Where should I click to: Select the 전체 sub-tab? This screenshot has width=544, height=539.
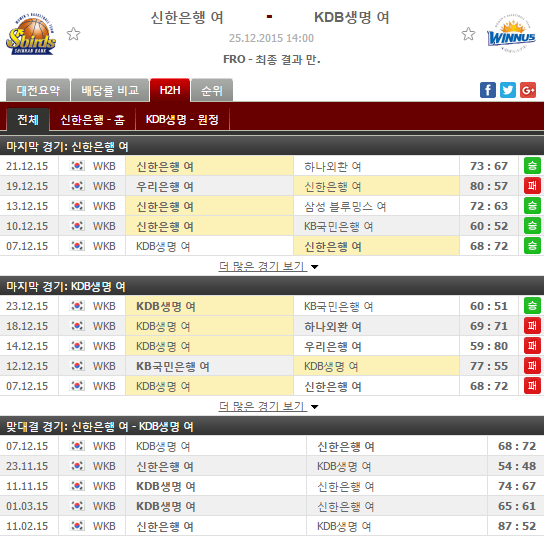tap(28, 120)
